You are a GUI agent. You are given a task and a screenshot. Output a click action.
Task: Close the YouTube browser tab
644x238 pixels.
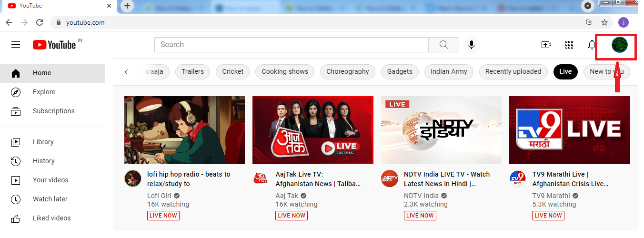(109, 6)
